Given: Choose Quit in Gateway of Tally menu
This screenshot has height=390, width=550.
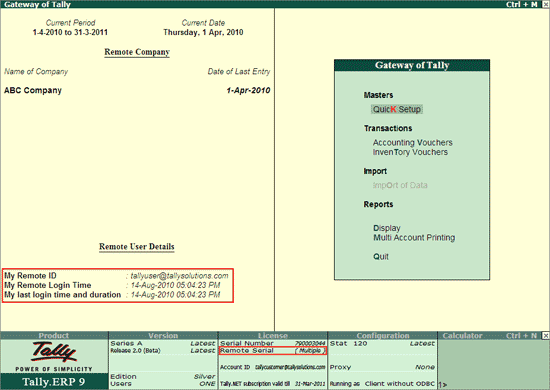Looking at the screenshot, I should pyautogui.click(x=381, y=256).
